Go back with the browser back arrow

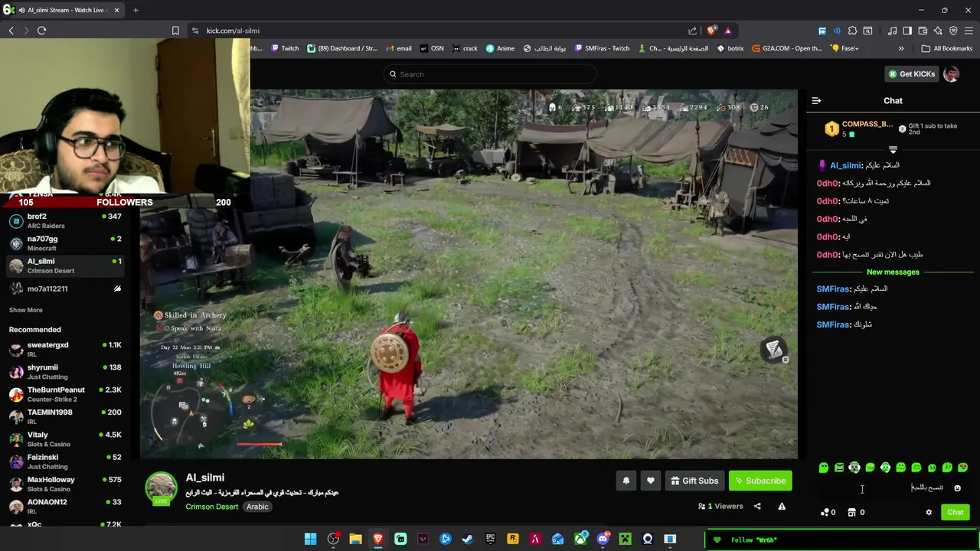point(11,31)
